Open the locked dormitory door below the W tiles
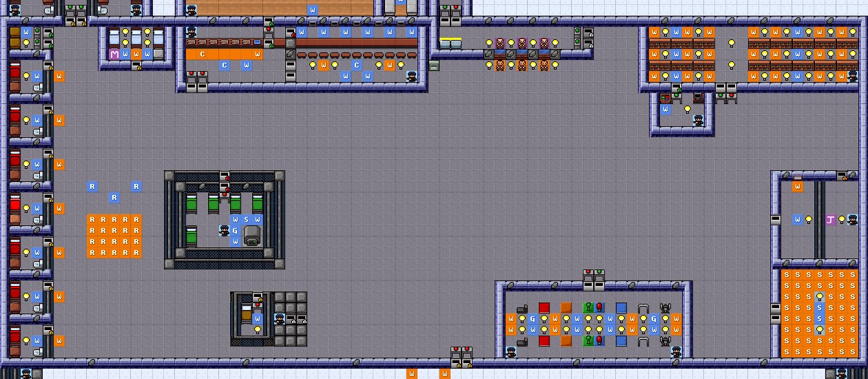 (x=136, y=65)
